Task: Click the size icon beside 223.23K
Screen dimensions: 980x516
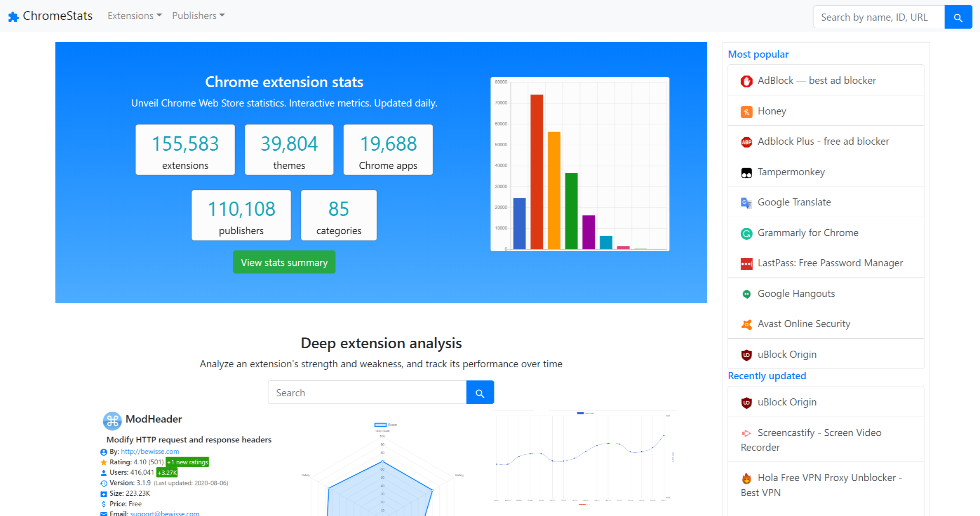Action: tap(103, 494)
